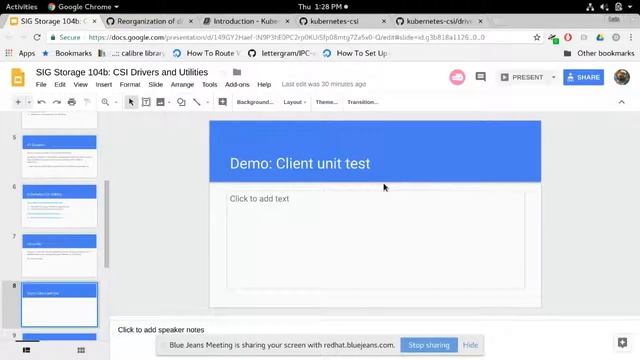The width and height of the screenshot is (640, 360).
Task: Click the Theme... button
Action: pos(327,102)
